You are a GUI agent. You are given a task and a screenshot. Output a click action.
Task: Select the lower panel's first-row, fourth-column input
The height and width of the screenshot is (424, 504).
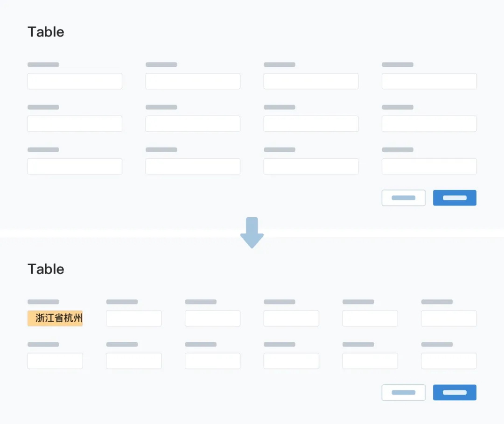pos(291,318)
